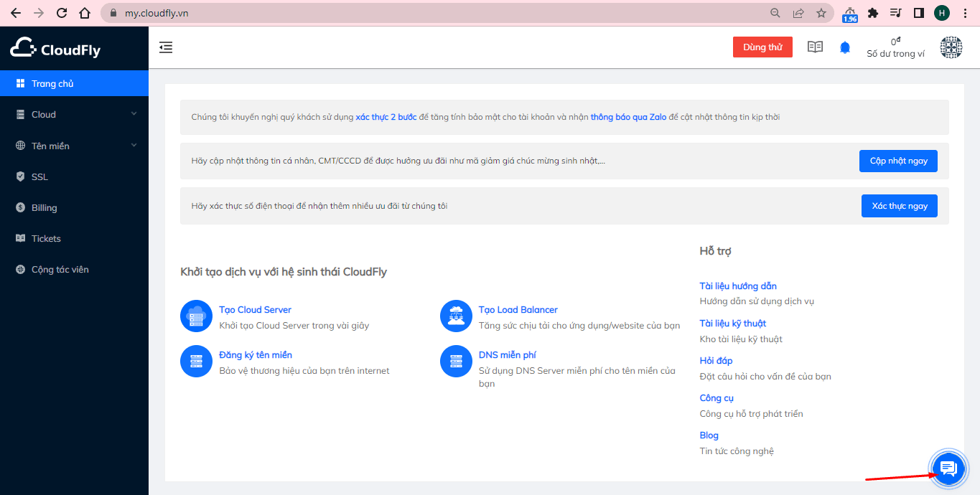Open SSL in the sidebar
980x495 pixels.
click(74, 176)
